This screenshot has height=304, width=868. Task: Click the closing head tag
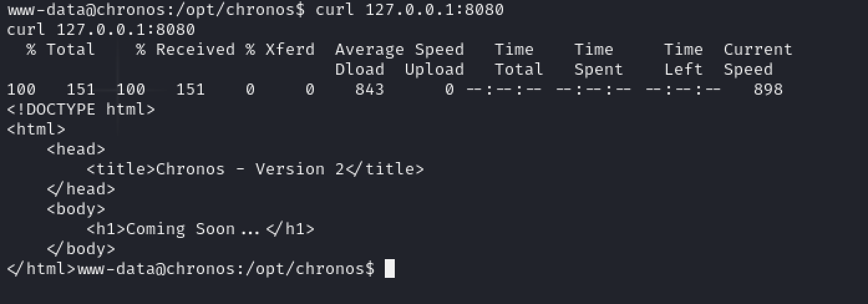(81, 189)
